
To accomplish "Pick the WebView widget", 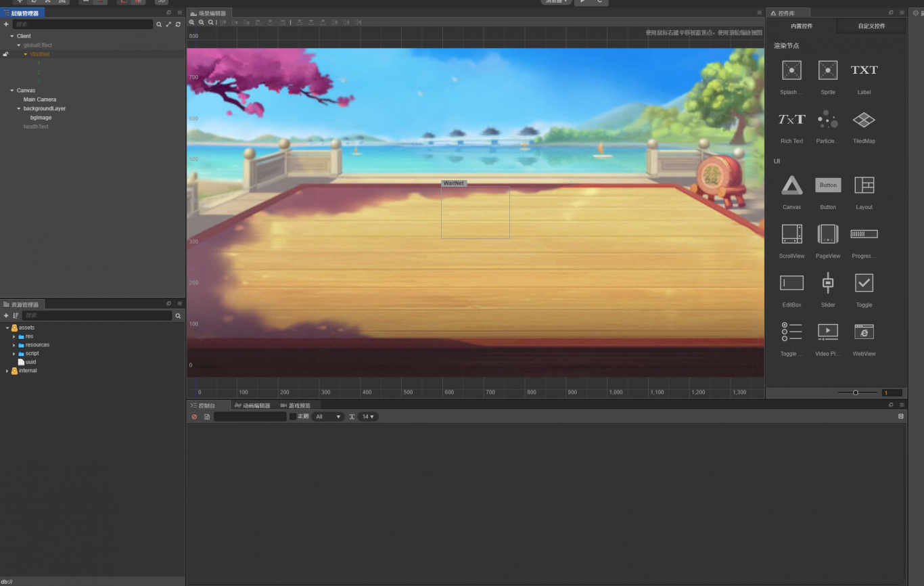I will coord(864,332).
